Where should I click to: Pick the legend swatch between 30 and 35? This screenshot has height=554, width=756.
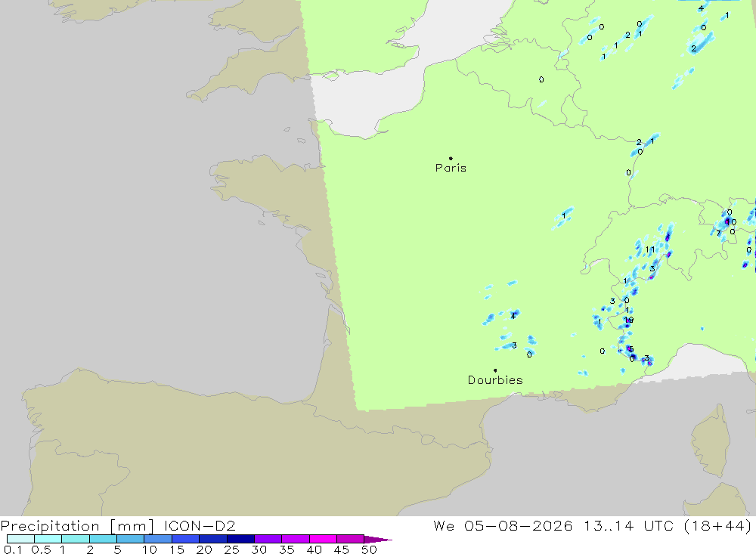pos(268,539)
